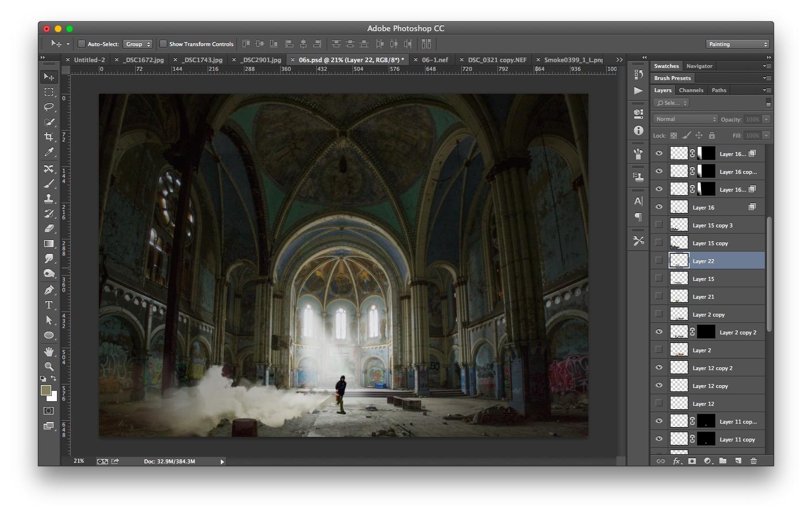Viewport: 812px width, 518px height.
Task: Click zoom percentage field 21%
Action: [79, 462]
